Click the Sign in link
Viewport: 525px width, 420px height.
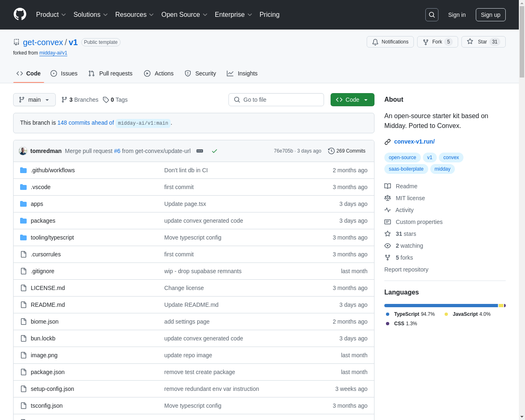(457, 15)
